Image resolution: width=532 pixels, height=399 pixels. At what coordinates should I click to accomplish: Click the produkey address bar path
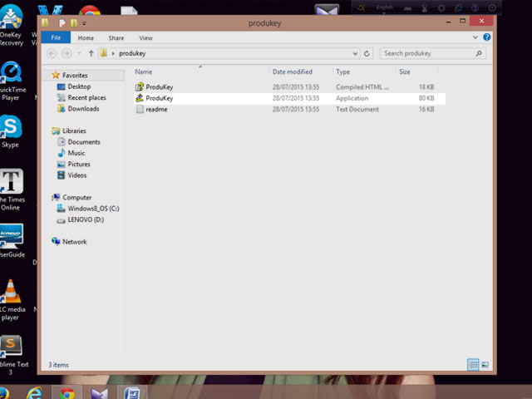(132, 53)
